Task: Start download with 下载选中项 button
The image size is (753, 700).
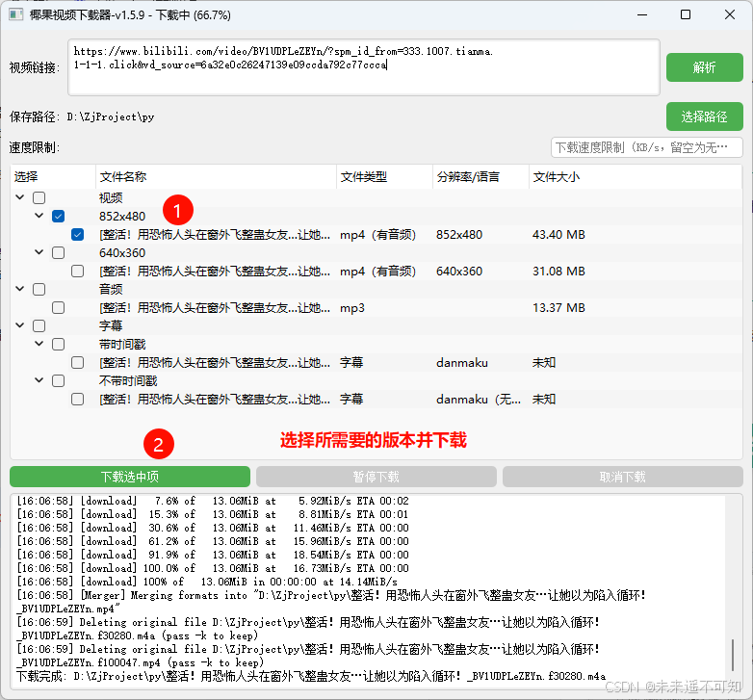Action: 130,477
